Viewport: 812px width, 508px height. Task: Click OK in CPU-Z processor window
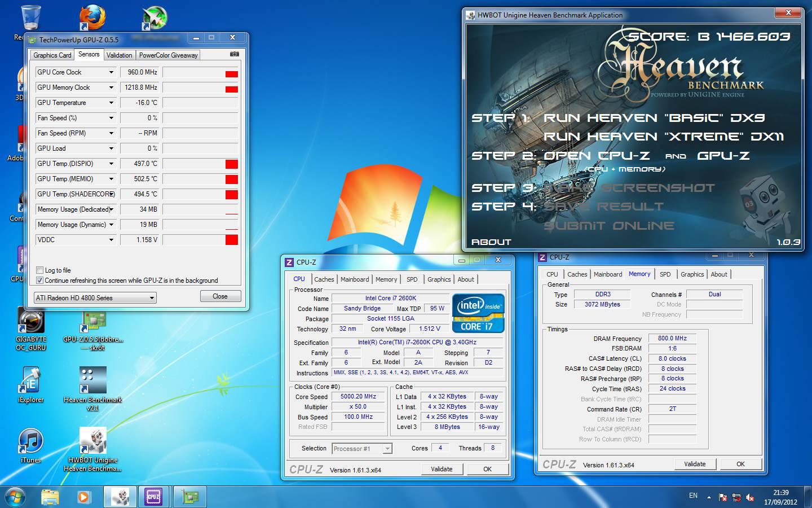point(487,469)
